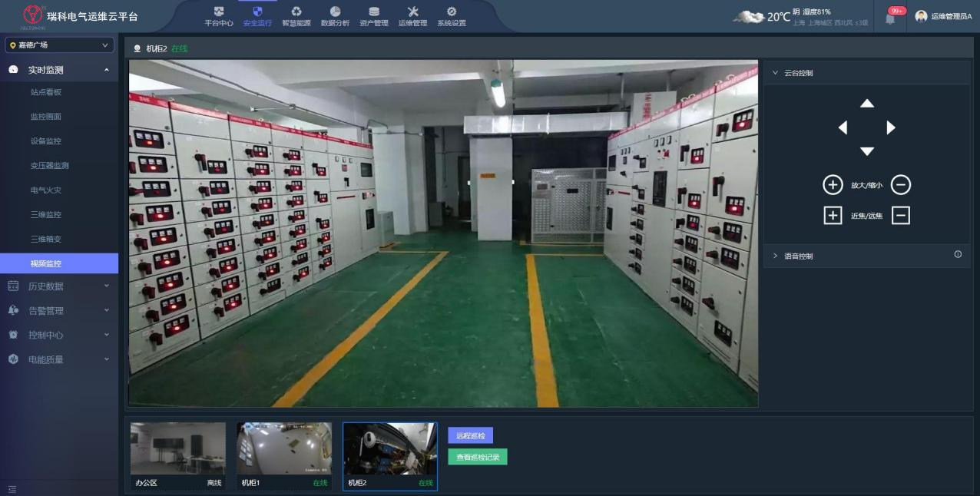
Task: Pan the camera up with the PTZ arrow
Action: pos(867,104)
